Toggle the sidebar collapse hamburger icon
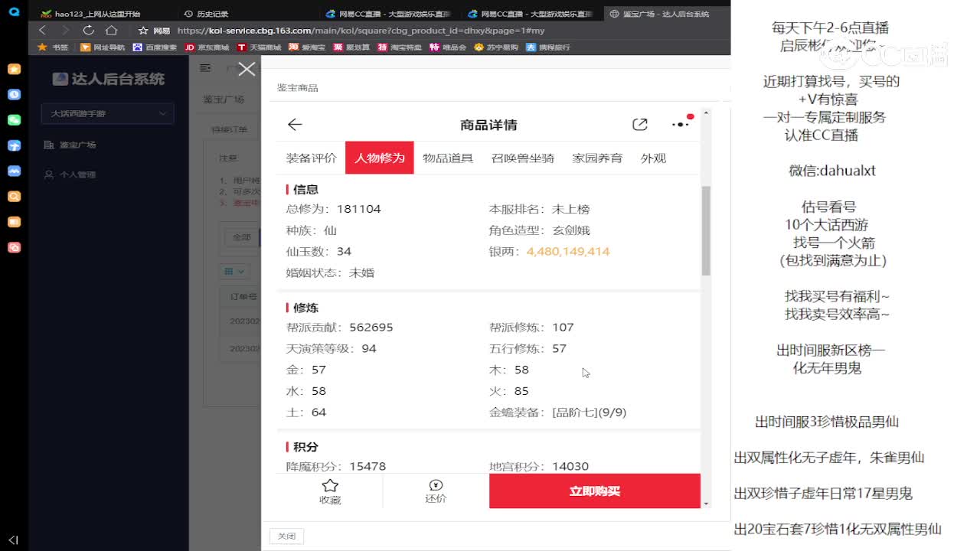The width and height of the screenshot is (980, 551). pyautogui.click(x=205, y=68)
